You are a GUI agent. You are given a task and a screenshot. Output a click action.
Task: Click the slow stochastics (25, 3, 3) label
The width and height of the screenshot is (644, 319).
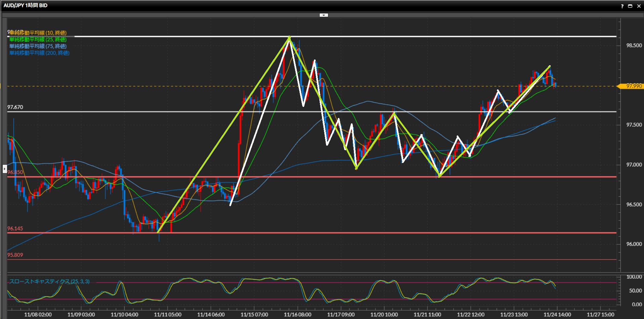pos(49,281)
